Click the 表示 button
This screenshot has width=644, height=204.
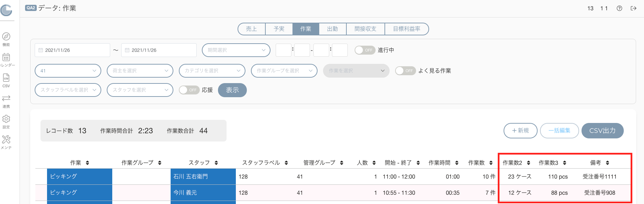(232, 90)
